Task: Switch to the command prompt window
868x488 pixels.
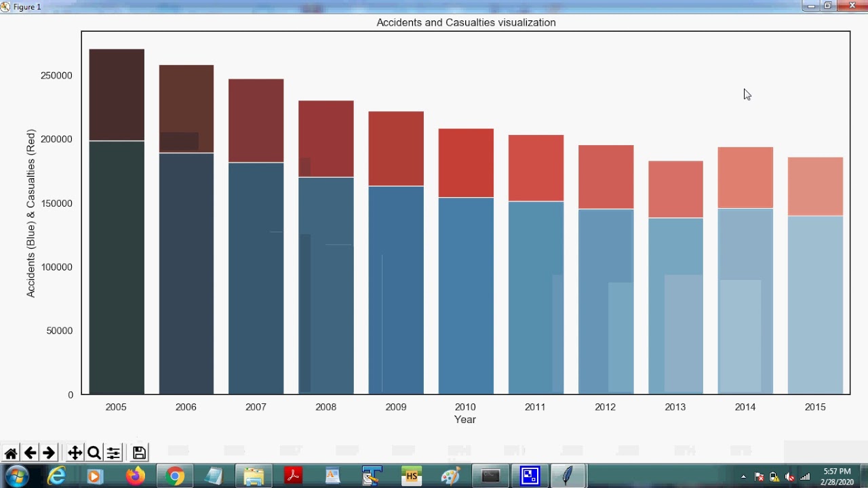Action: tap(490, 476)
